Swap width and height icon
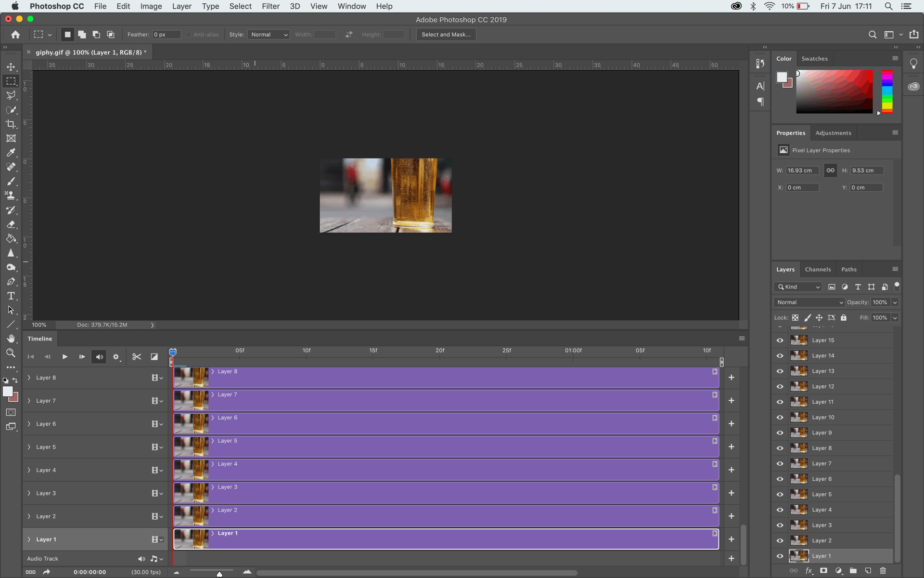The image size is (924, 578). [x=349, y=35]
